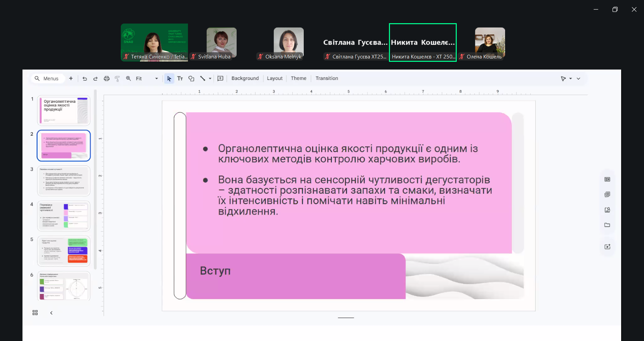This screenshot has height=341, width=644.
Task: Open the Transition panel
Action: 327,78
